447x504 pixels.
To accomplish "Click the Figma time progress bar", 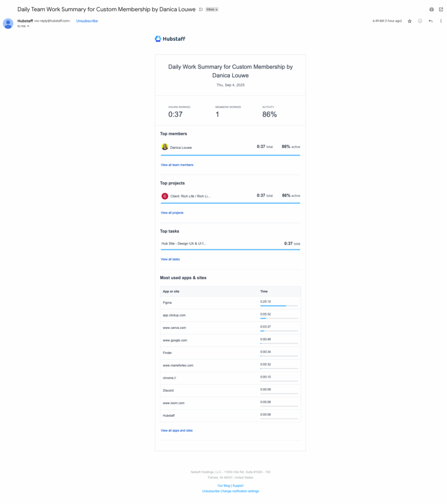I will click(x=279, y=306).
